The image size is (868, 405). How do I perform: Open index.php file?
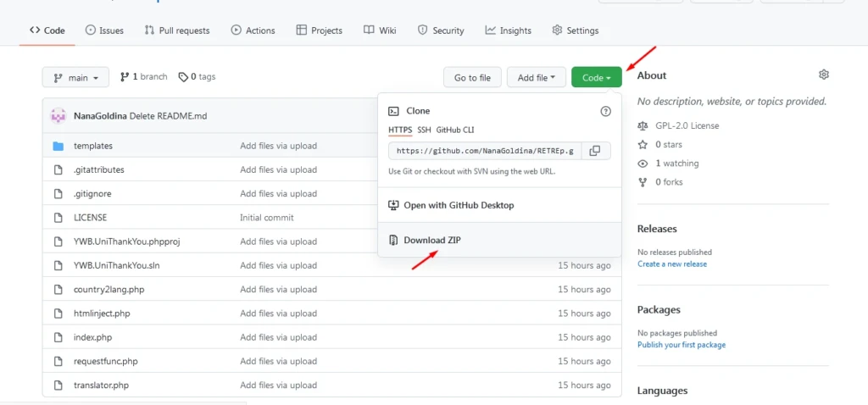(93, 337)
